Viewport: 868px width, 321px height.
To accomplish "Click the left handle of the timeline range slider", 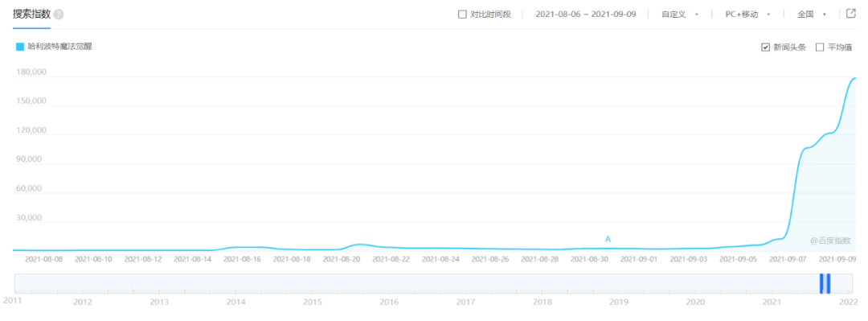I will coord(822,283).
